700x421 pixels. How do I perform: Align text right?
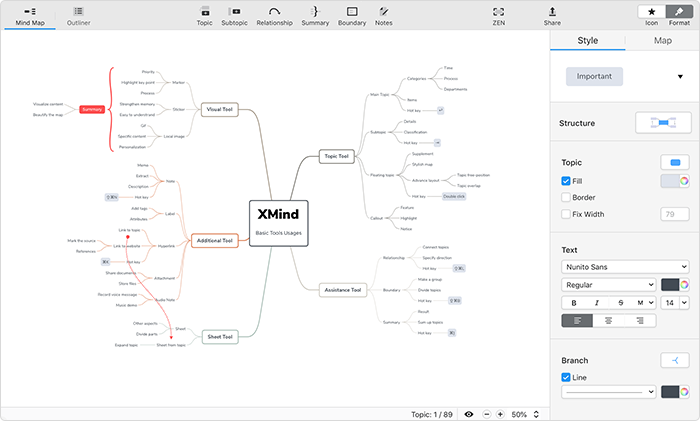pyautogui.click(x=640, y=321)
